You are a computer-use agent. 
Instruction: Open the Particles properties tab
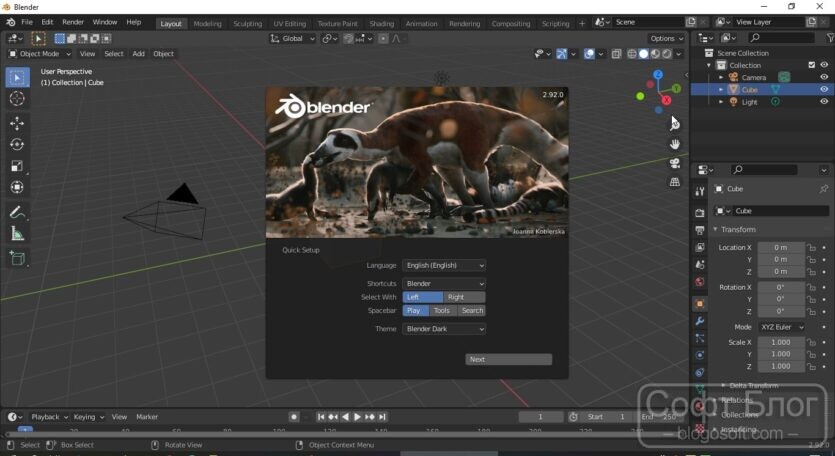(700, 338)
